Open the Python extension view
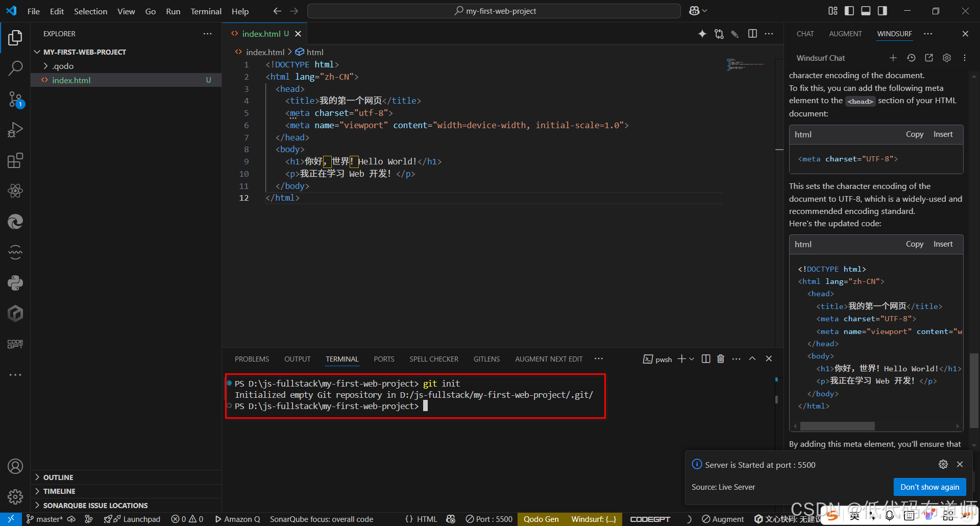This screenshot has height=526, width=980. (15, 283)
